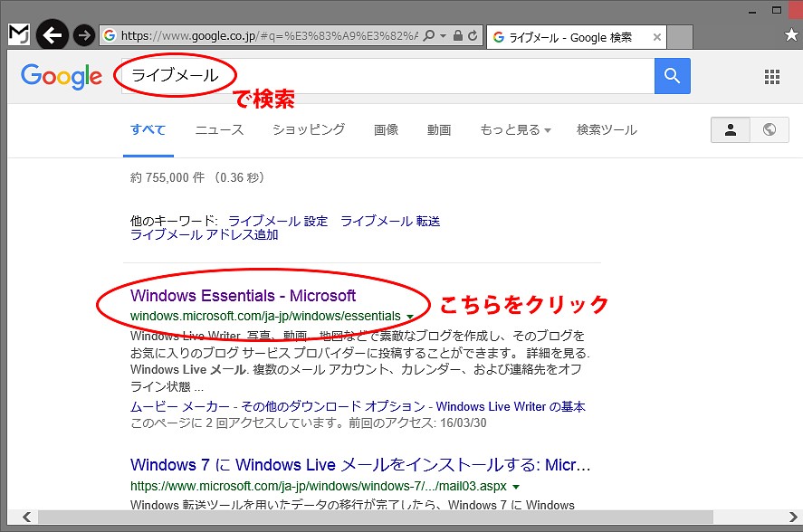This screenshot has height=532, width=803.
Task: Expand the arrow beside windows.microsoft.com/ja-jp/windows/essentials
Action: pyautogui.click(x=410, y=317)
